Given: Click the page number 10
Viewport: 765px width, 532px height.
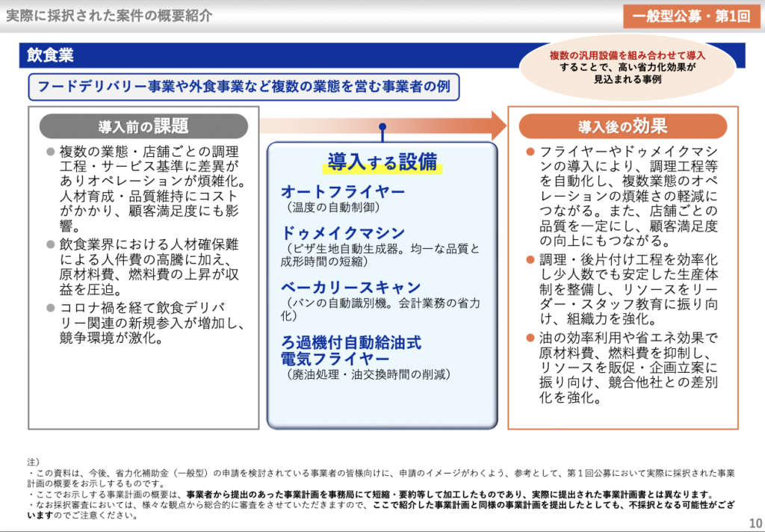Looking at the screenshot, I should (755, 524).
